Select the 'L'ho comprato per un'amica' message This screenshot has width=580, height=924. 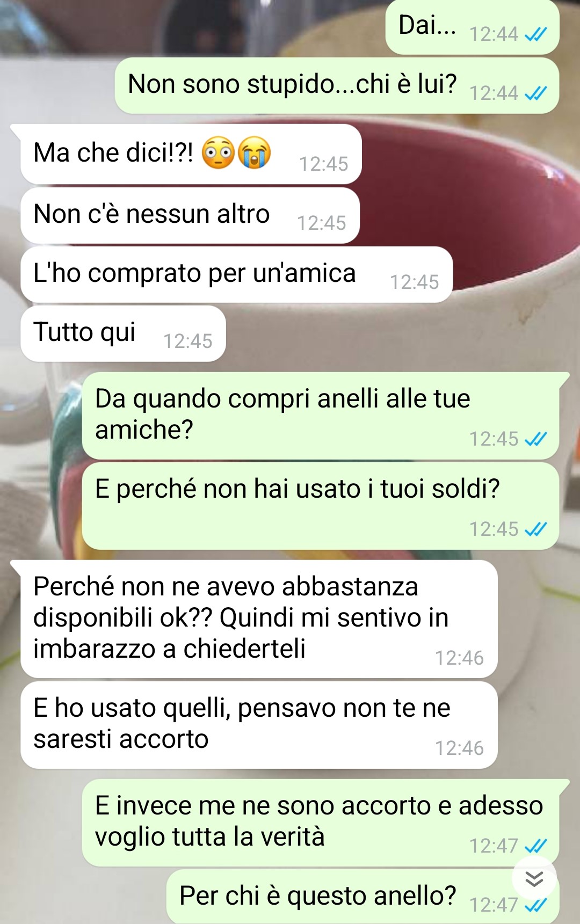[x=236, y=274]
